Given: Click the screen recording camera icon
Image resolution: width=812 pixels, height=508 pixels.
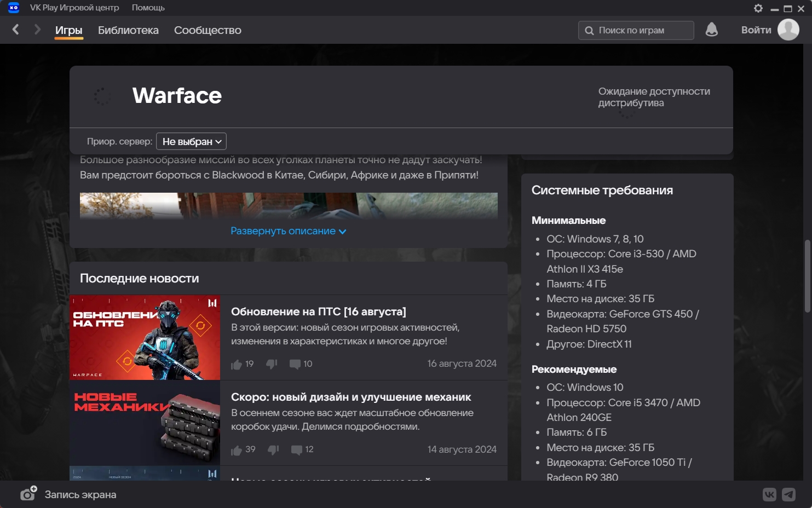Looking at the screenshot, I should pyautogui.click(x=28, y=493).
